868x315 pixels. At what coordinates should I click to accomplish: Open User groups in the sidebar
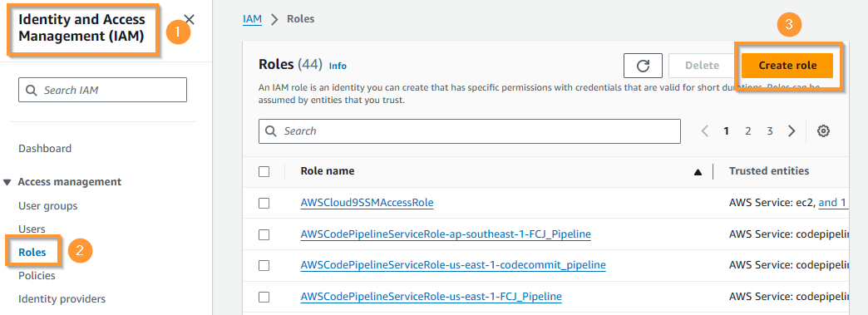pos(47,206)
